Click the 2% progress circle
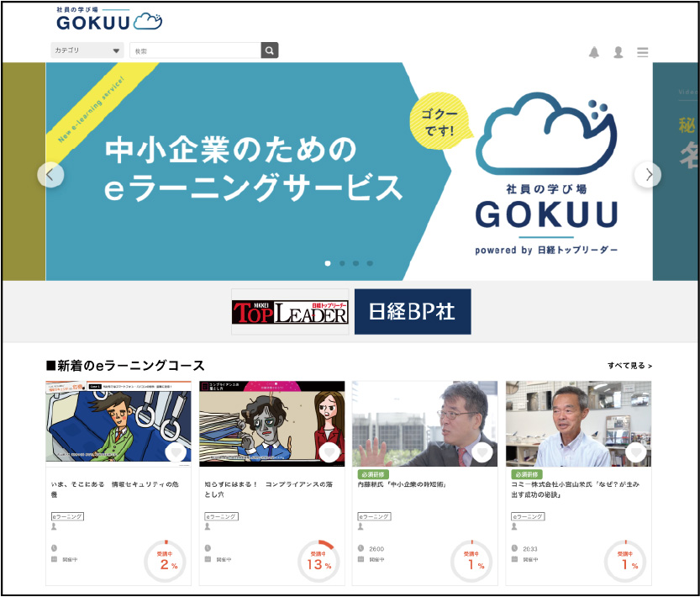700x597 pixels. point(165,561)
